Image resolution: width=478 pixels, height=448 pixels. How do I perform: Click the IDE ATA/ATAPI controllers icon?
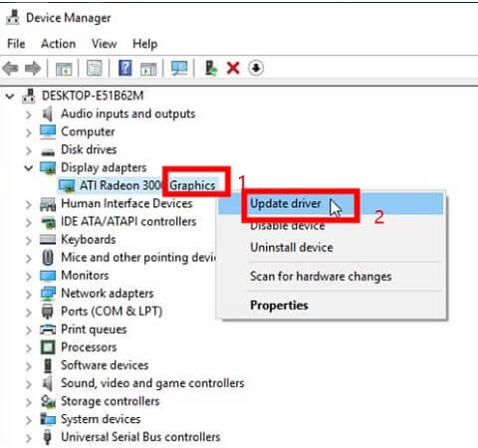48,222
